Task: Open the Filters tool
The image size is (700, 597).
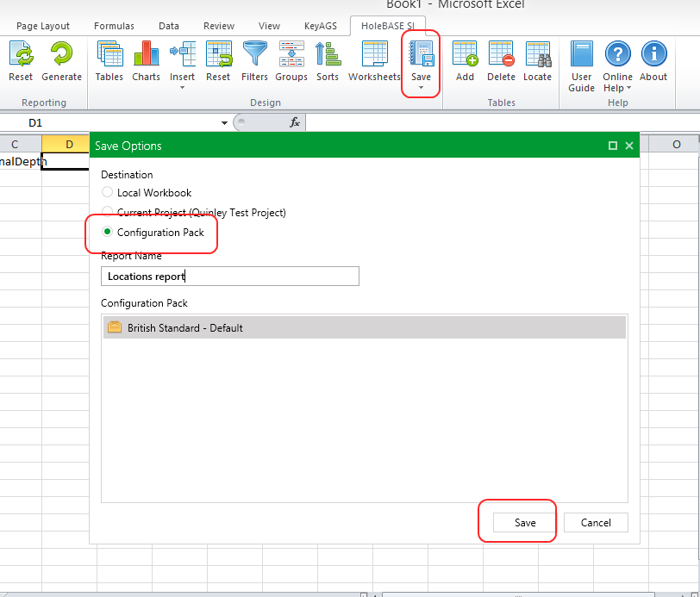Action: pos(255,53)
